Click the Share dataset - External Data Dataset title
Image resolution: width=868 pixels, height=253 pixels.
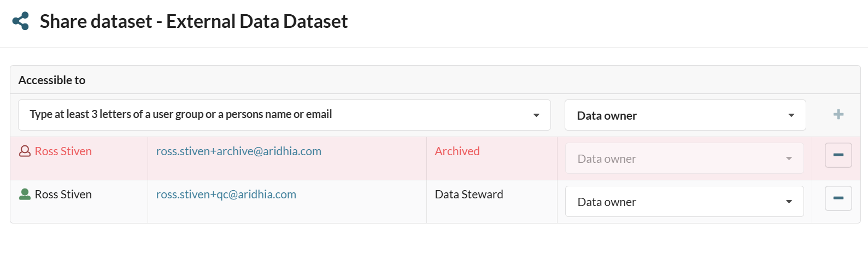point(193,21)
